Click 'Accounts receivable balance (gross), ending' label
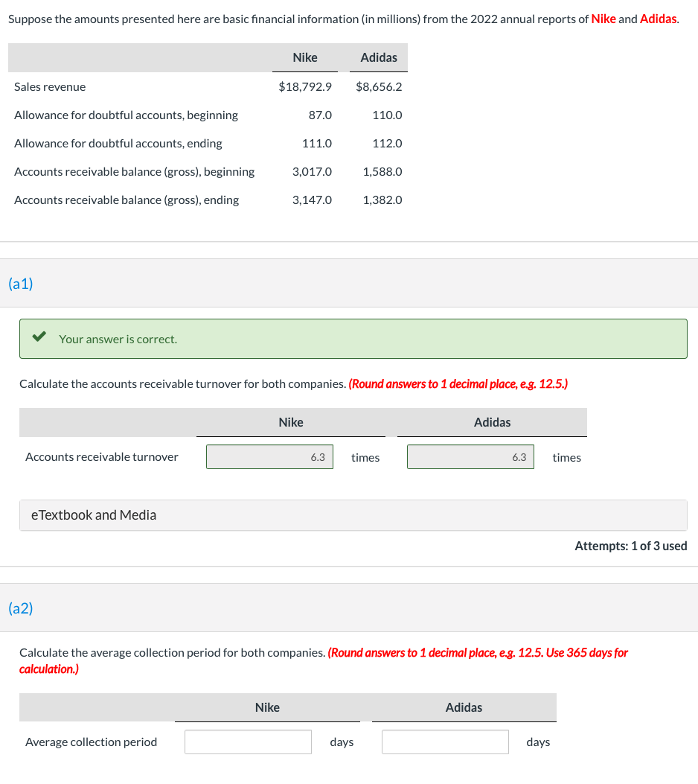This screenshot has width=698, height=784. pyautogui.click(x=127, y=200)
